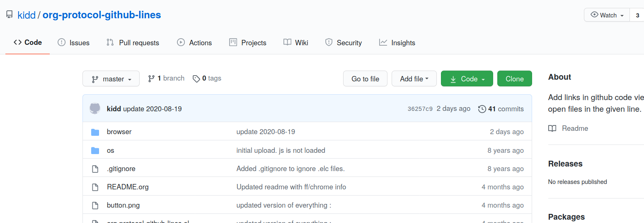Show the watcher count 3

point(637,15)
